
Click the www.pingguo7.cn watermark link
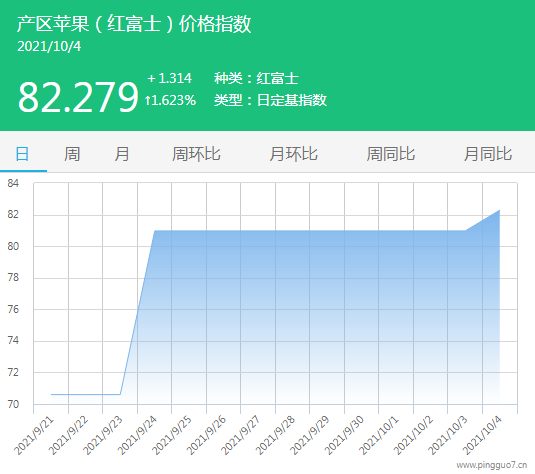click(492, 465)
